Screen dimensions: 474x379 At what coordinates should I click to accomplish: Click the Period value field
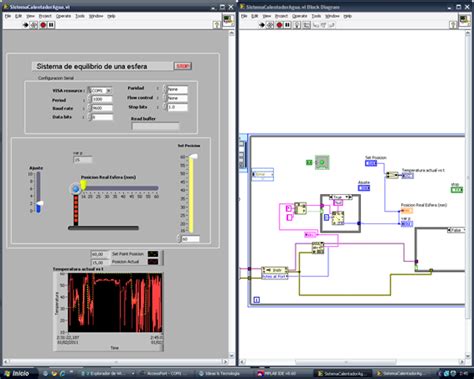tap(102, 99)
